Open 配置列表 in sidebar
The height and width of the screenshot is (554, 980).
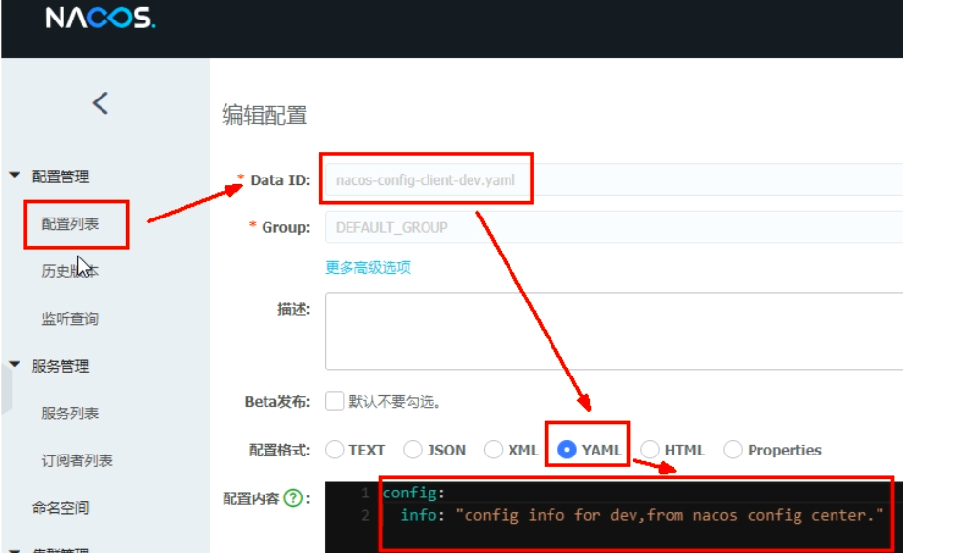[70, 223]
